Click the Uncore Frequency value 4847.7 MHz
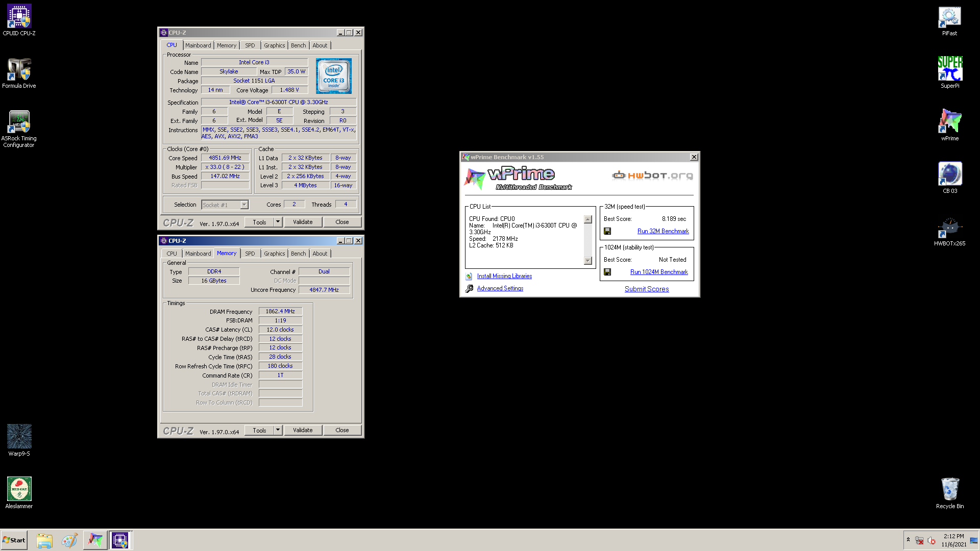The image size is (980, 551). [324, 290]
